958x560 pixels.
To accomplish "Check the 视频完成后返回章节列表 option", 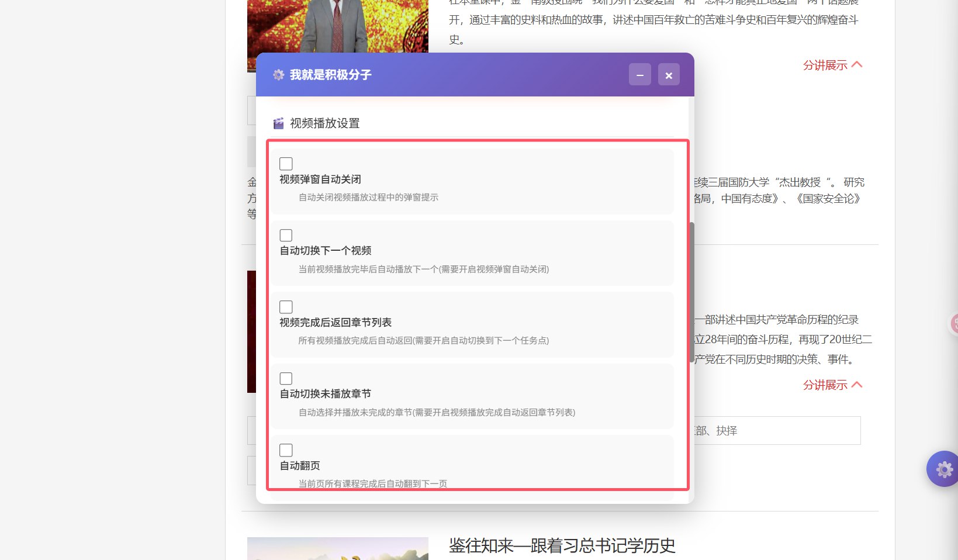I will coord(286,307).
